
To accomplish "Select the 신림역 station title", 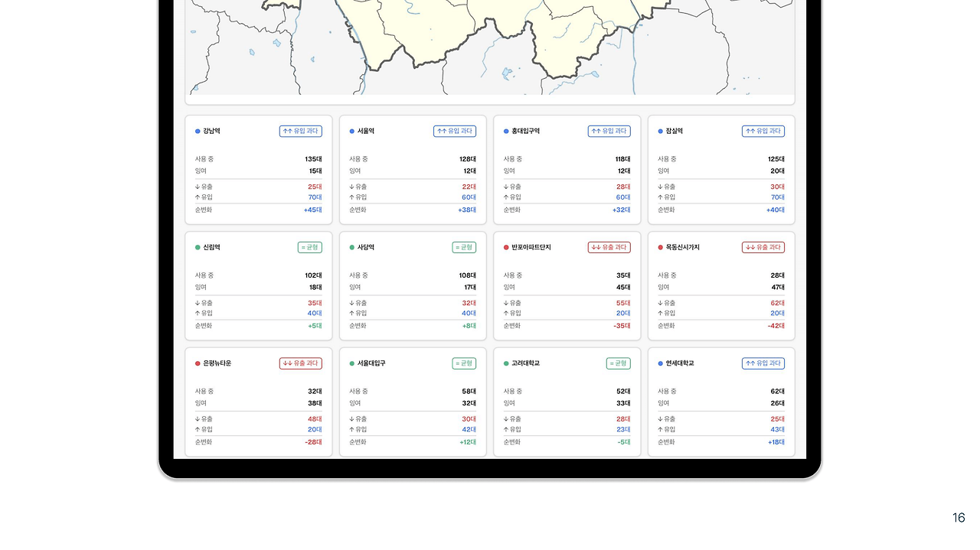I will 212,248.
